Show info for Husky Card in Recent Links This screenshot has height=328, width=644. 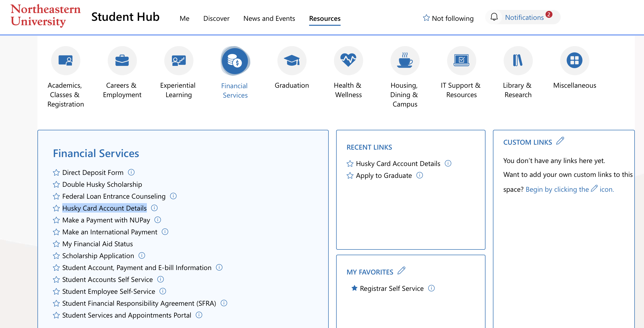pos(448,163)
